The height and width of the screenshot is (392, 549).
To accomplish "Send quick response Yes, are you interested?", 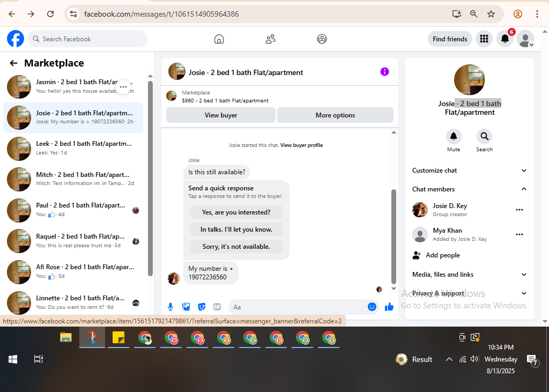I will pos(236,212).
